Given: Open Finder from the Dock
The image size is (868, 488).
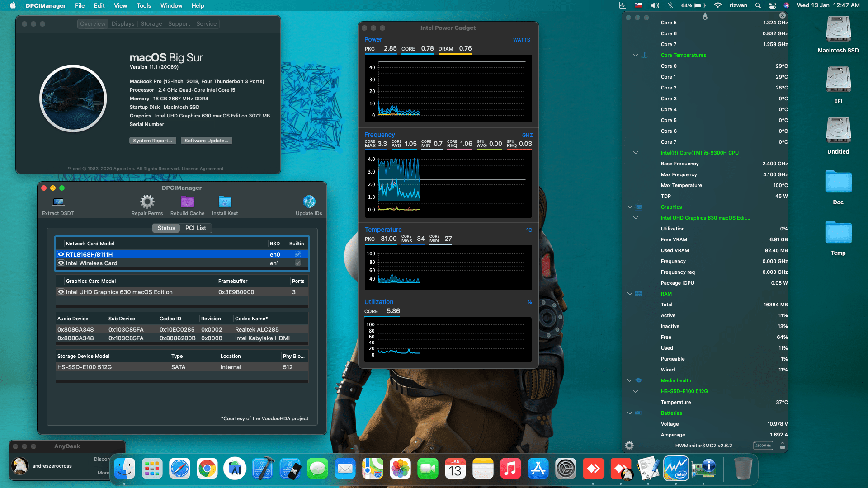Looking at the screenshot, I should click(124, 469).
